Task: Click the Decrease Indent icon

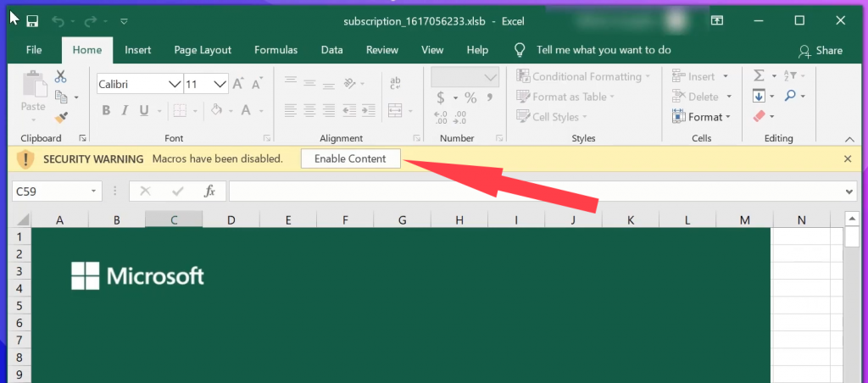Action: coord(348,110)
